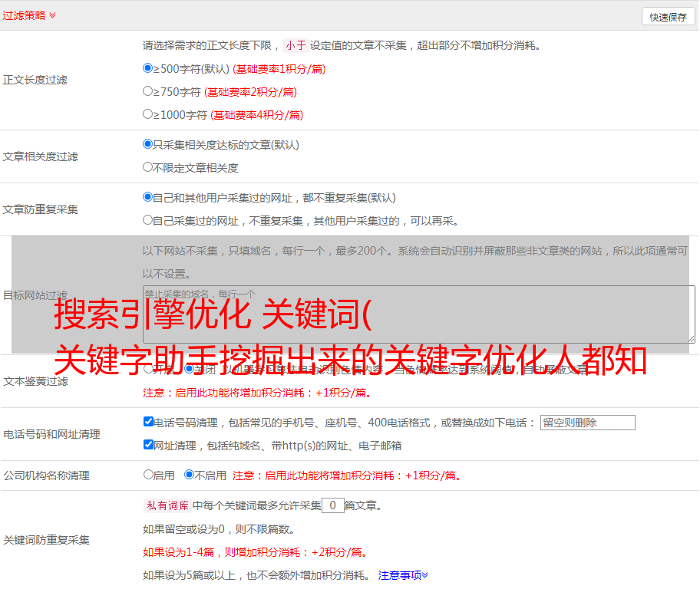Choose 不限定文章相关度 radio button
Image resolution: width=700 pixels, height=589 pixels.
click(x=148, y=167)
